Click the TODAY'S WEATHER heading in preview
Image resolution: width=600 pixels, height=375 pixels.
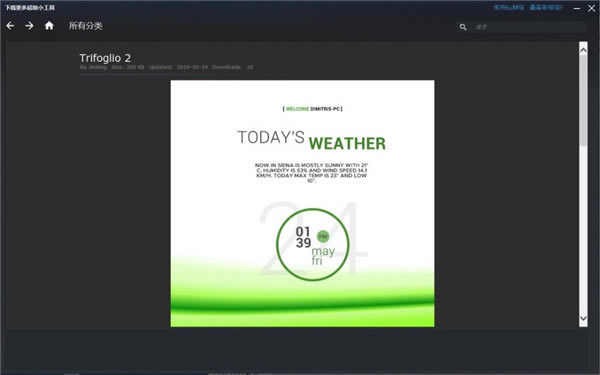pos(311,140)
